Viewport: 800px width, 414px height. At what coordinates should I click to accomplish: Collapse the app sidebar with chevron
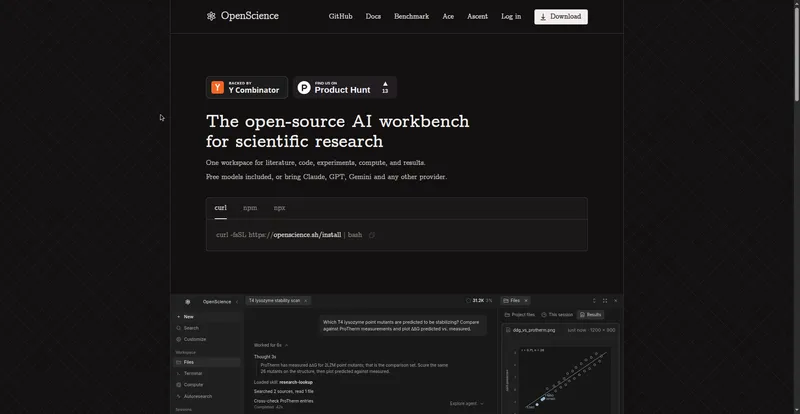pyautogui.click(x=237, y=302)
